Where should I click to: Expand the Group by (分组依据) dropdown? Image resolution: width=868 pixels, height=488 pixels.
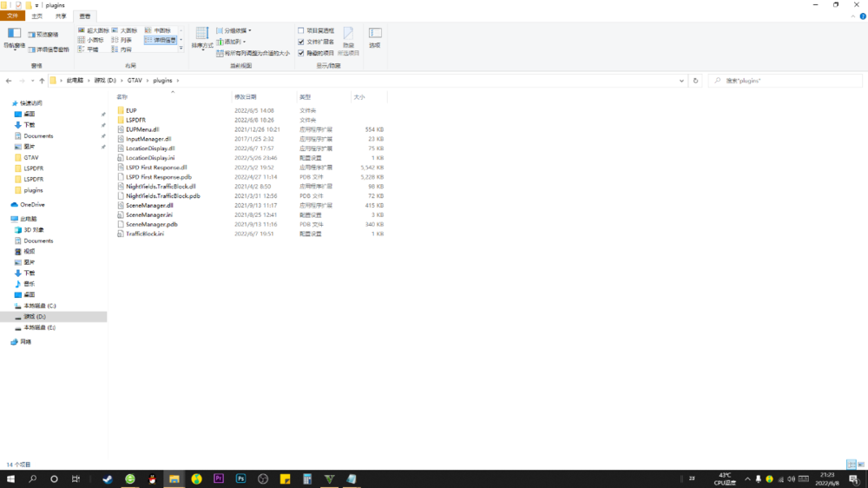point(233,30)
